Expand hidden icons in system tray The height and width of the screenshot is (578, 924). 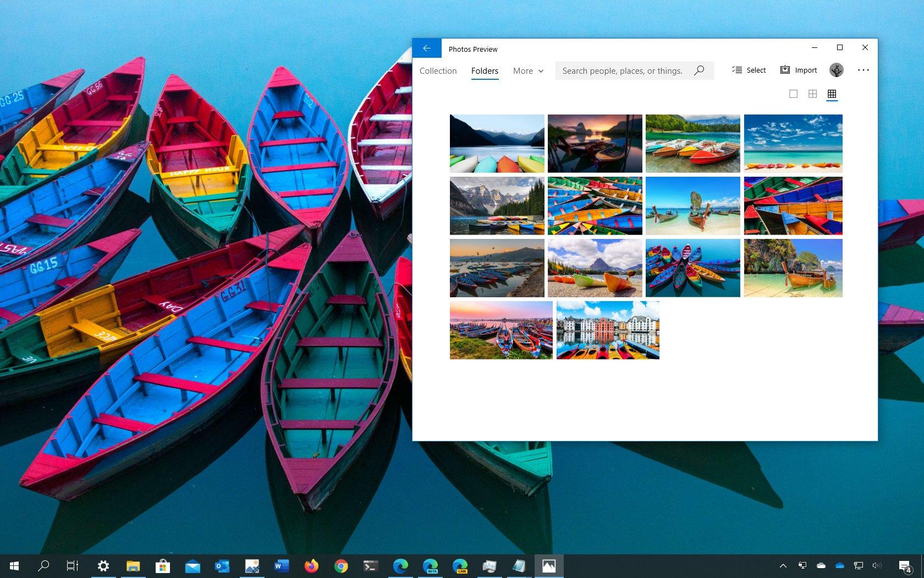pyautogui.click(x=783, y=565)
